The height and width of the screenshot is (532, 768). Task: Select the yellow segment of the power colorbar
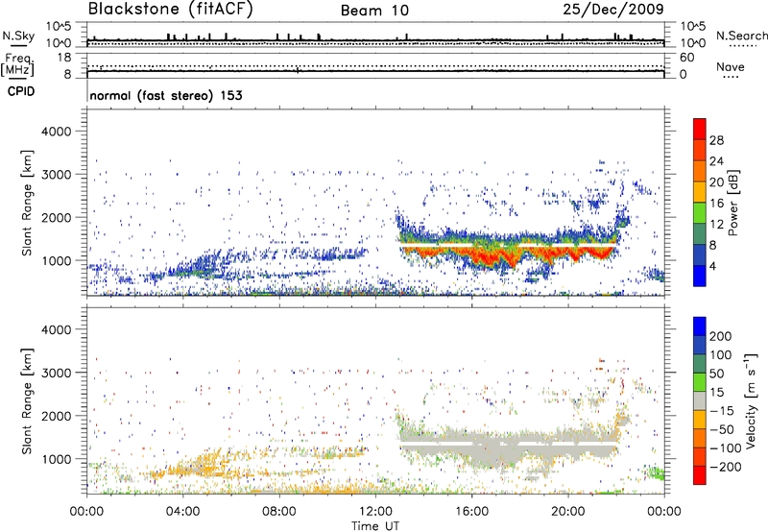(700, 191)
